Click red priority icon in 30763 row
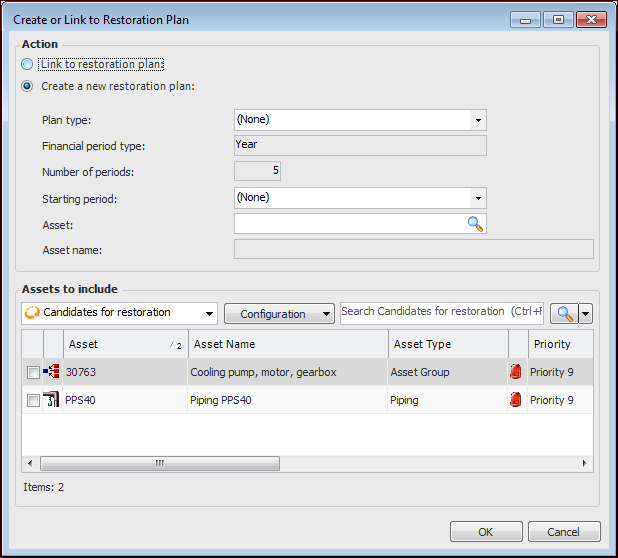This screenshot has width=618, height=558. [516, 373]
